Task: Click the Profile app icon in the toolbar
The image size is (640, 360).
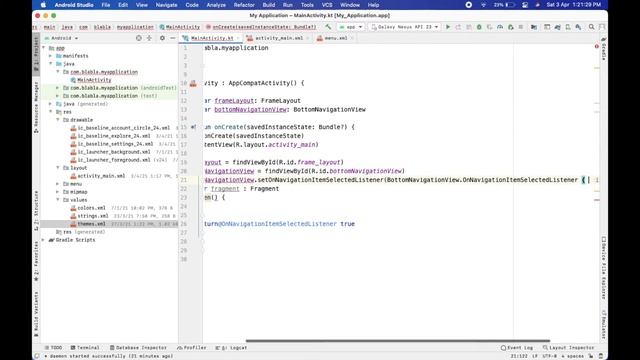Action: point(500,27)
